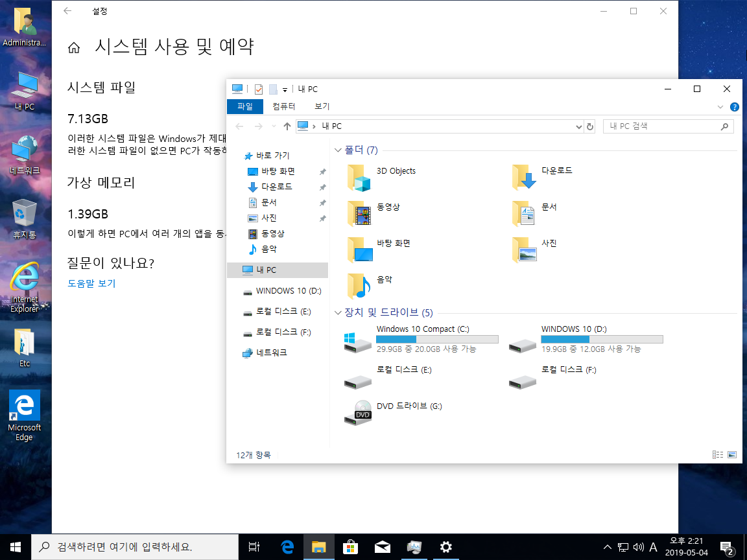Select 내 PC in navigation pane
This screenshot has width=747, height=560.
pos(278,270)
